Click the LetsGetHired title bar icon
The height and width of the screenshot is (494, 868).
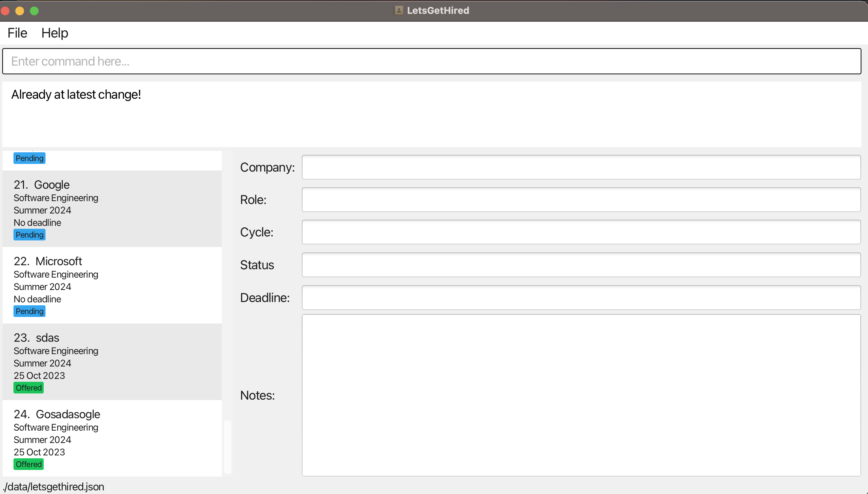pos(399,10)
